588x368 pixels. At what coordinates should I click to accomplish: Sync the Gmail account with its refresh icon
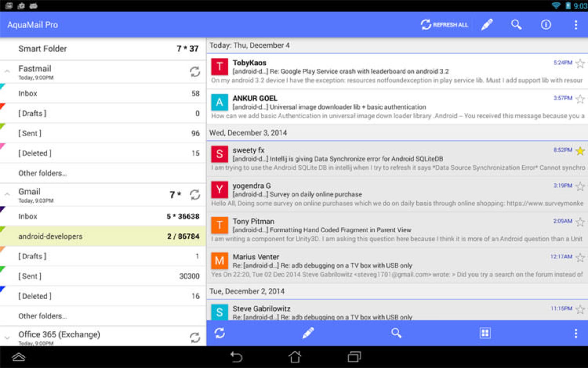tap(195, 195)
